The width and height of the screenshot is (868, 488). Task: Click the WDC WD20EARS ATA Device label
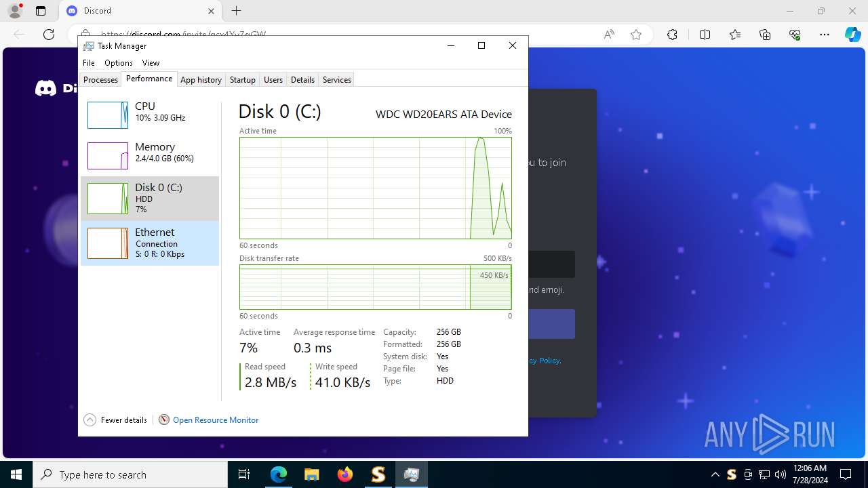coord(443,115)
